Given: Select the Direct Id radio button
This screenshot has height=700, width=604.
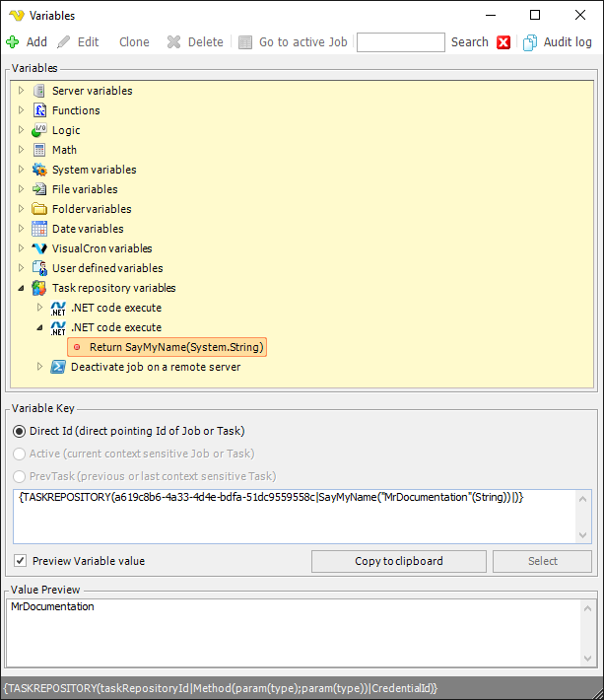Looking at the screenshot, I should [x=20, y=431].
